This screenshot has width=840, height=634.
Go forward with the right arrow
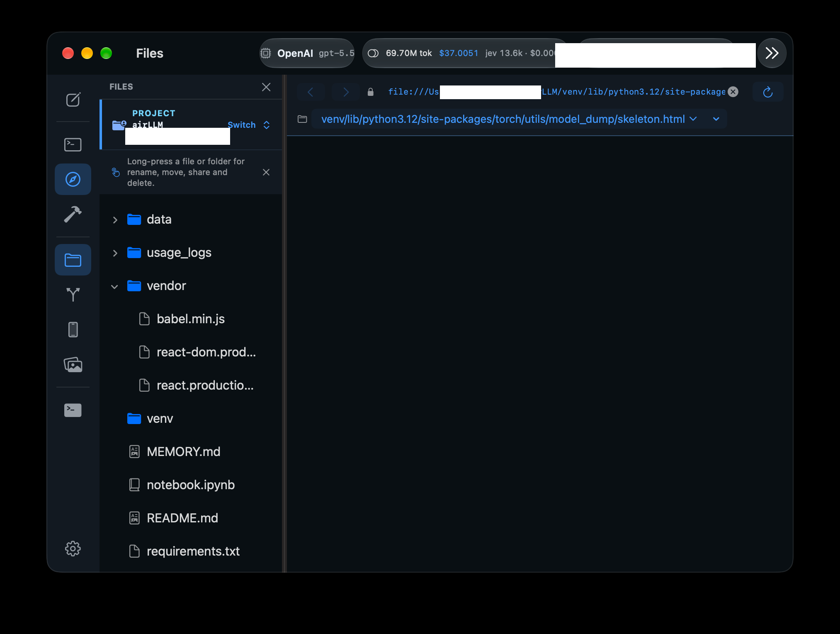coord(346,92)
